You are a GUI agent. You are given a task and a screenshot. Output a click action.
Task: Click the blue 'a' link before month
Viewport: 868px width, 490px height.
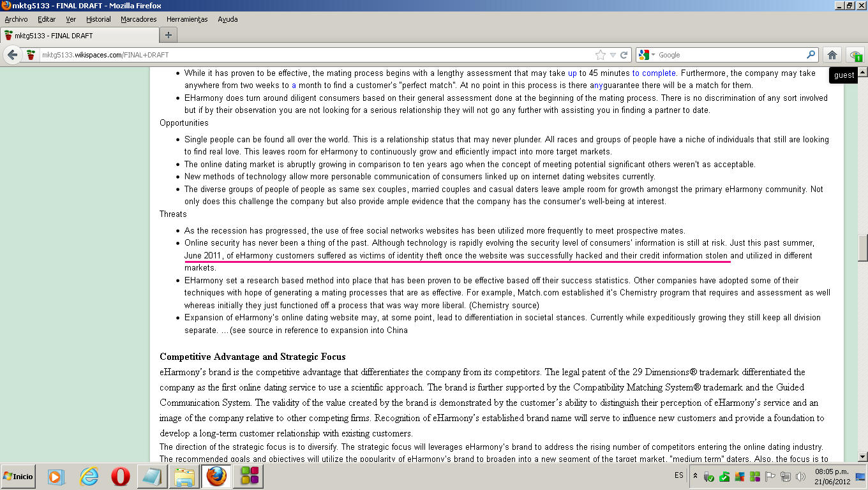(294, 85)
